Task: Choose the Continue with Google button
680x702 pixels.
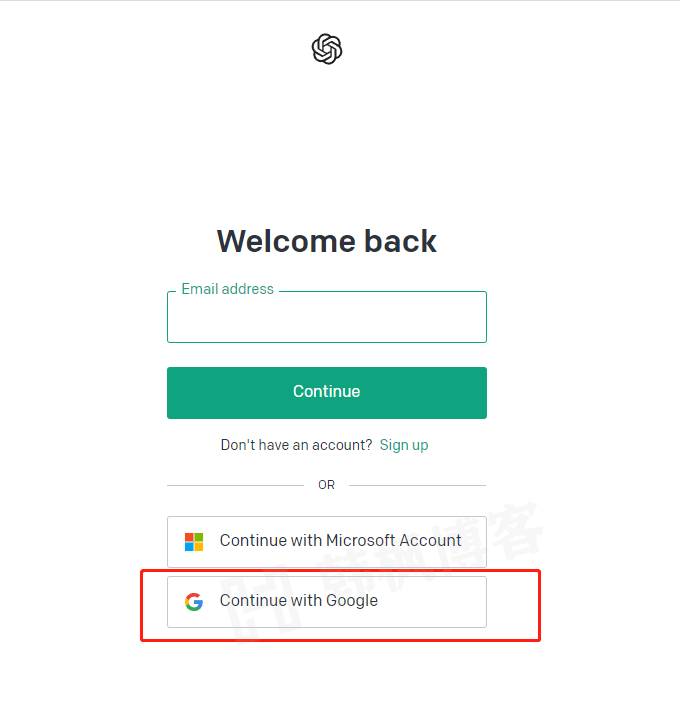Action: click(327, 602)
